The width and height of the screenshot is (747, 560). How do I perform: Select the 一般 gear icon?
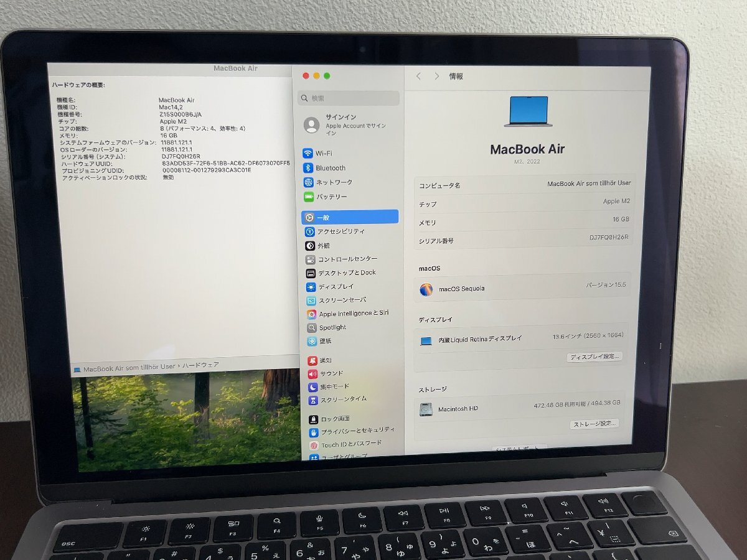pos(309,218)
